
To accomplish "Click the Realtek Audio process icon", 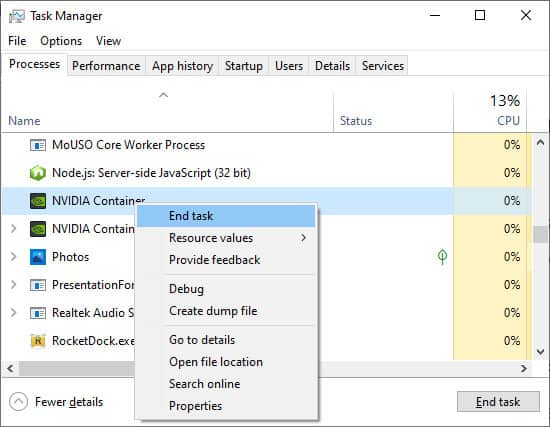I will 38,313.
